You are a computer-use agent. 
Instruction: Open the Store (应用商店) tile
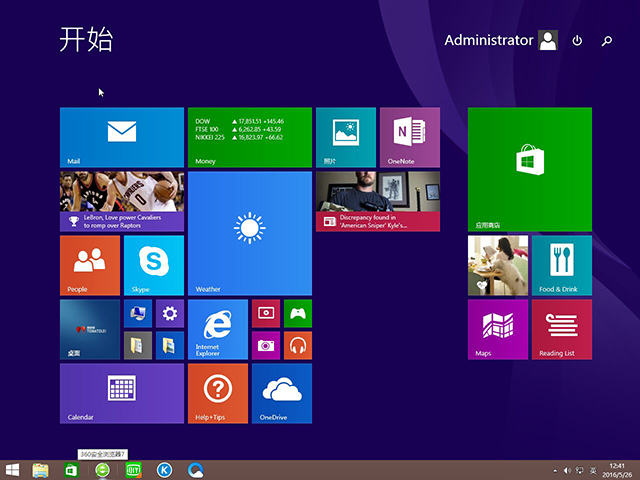pyautogui.click(x=530, y=169)
